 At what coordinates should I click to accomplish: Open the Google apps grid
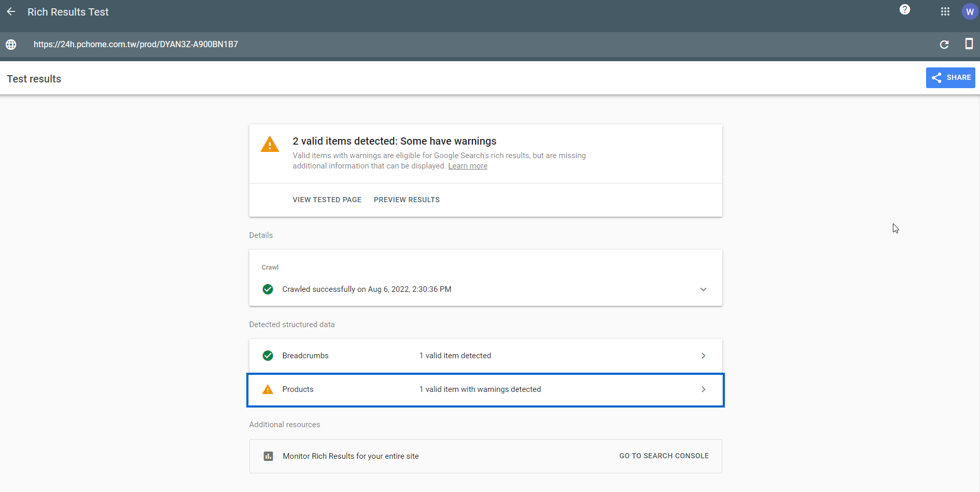point(945,11)
